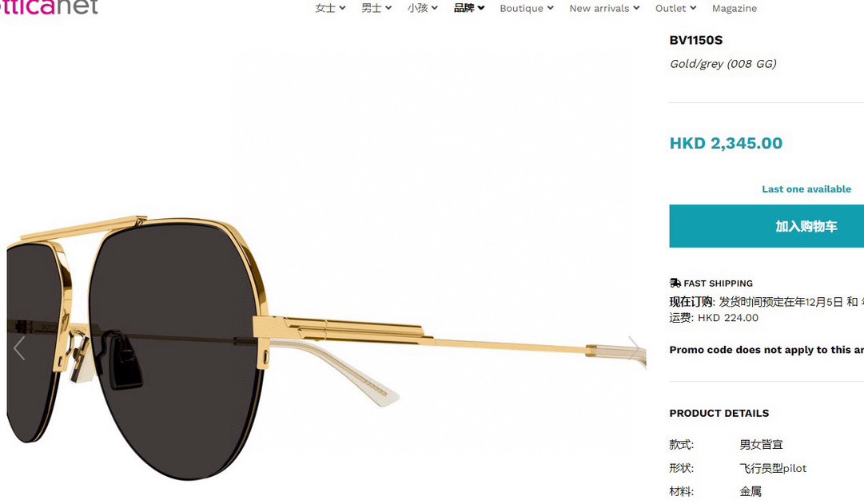Click the PRODUCT DETAILS heading

[719, 413]
